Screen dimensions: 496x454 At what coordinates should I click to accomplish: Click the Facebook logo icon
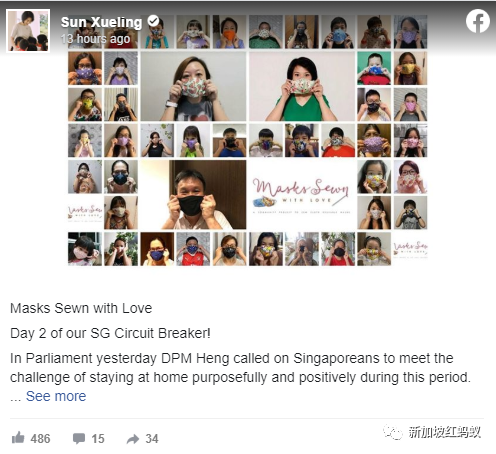(478, 21)
